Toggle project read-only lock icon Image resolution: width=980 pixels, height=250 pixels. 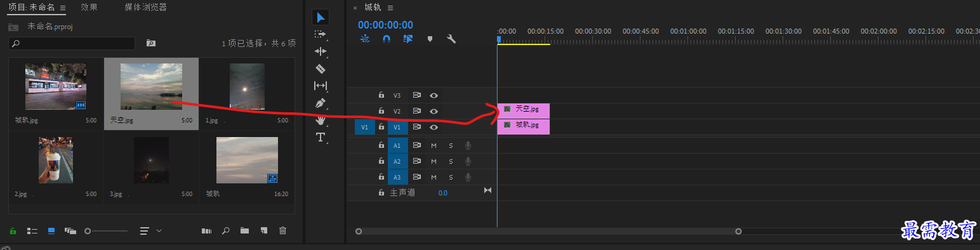[13, 231]
